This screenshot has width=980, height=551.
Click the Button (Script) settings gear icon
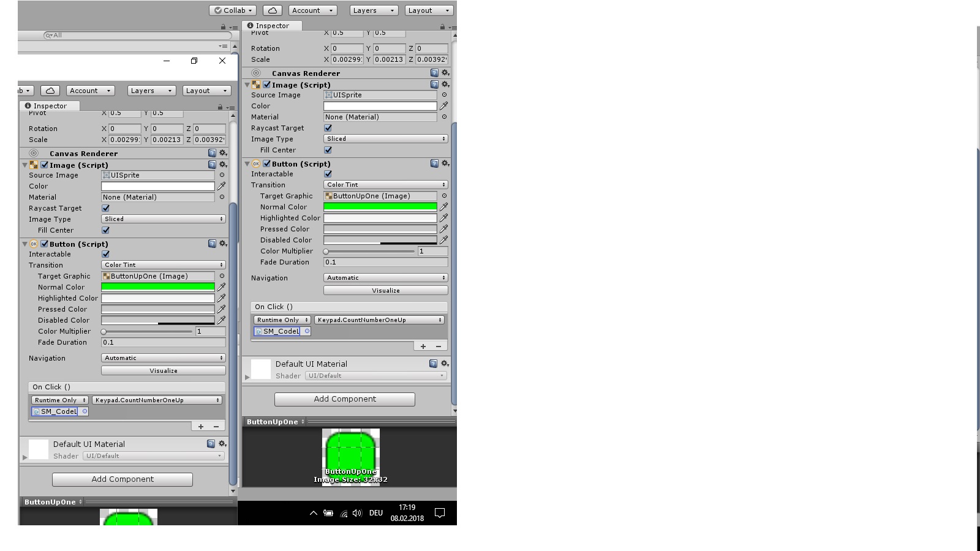coord(445,163)
